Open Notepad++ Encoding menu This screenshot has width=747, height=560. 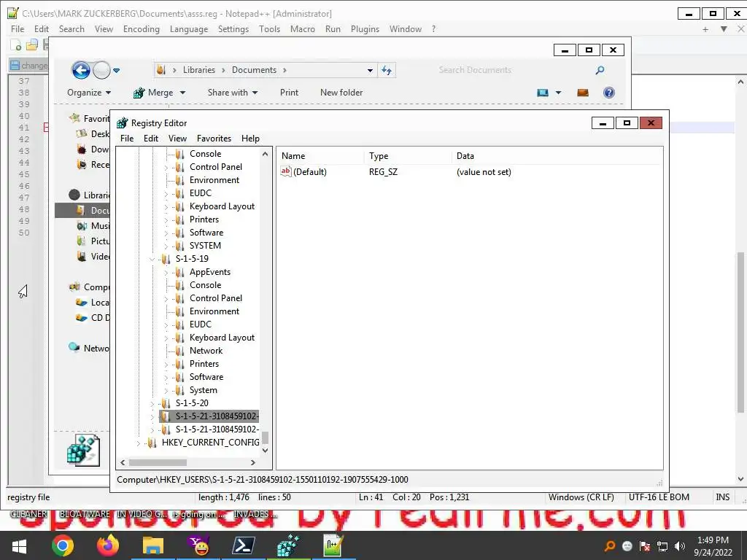[141, 29]
